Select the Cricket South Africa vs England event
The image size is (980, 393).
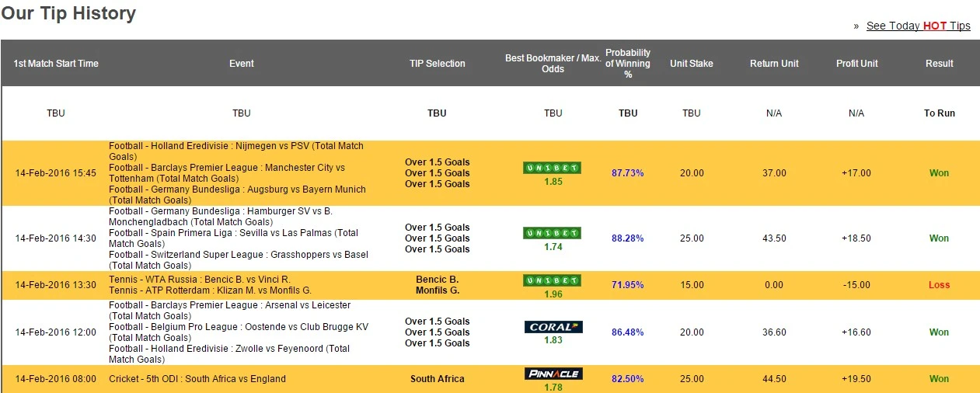[197, 379]
